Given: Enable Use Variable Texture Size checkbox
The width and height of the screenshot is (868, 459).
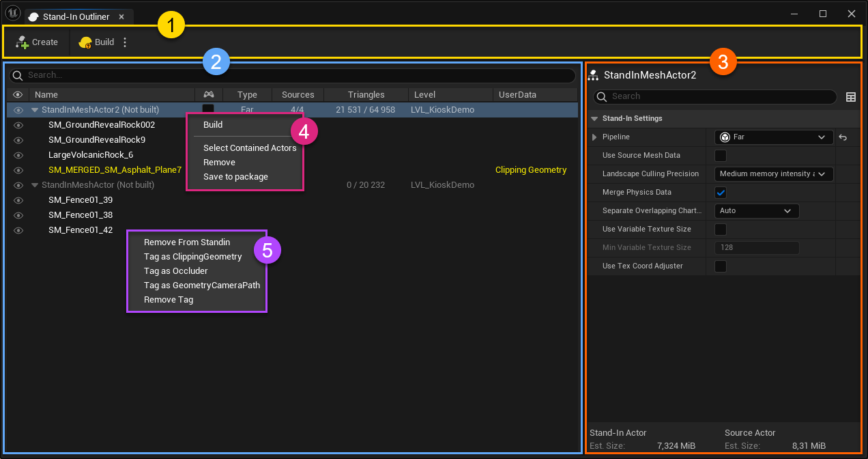Looking at the screenshot, I should pyautogui.click(x=721, y=229).
